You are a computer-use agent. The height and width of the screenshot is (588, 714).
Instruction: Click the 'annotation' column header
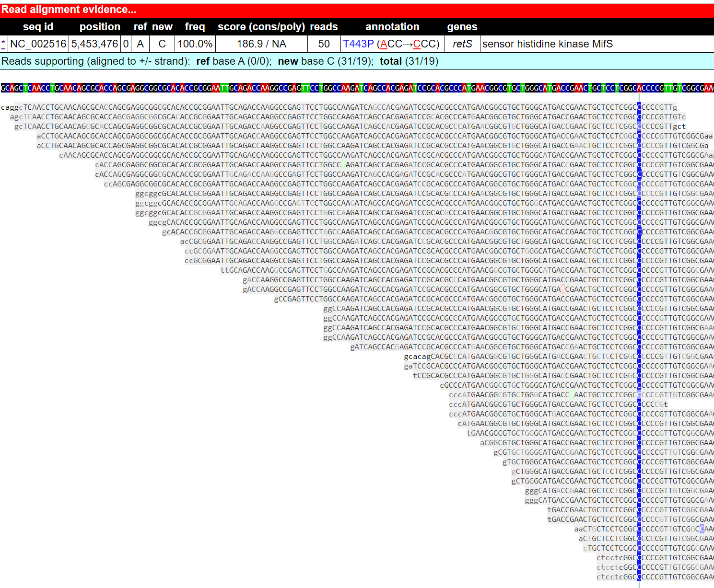[x=392, y=27]
